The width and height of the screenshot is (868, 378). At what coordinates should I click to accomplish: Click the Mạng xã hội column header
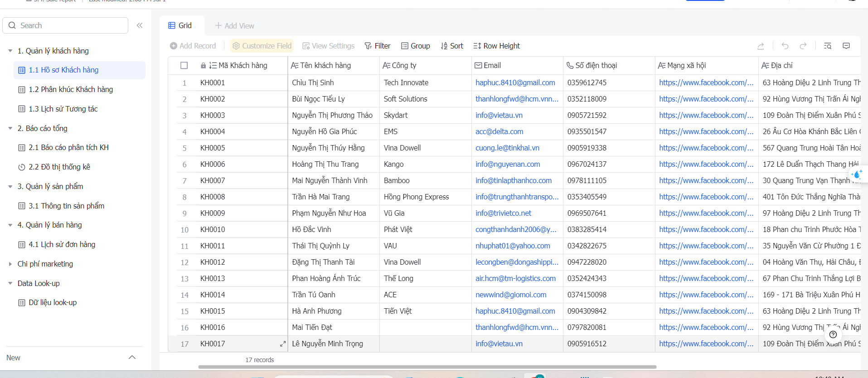(707, 65)
